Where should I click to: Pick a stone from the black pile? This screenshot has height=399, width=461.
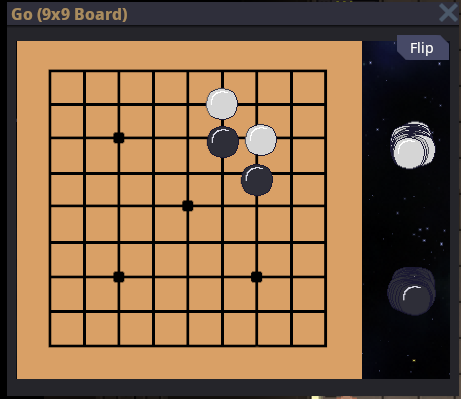pos(412,291)
